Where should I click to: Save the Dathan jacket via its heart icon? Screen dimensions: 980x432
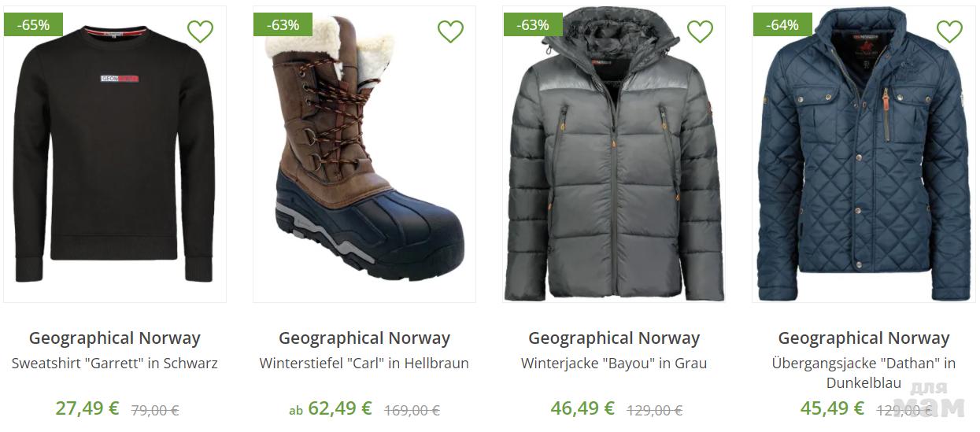pyautogui.click(x=949, y=31)
